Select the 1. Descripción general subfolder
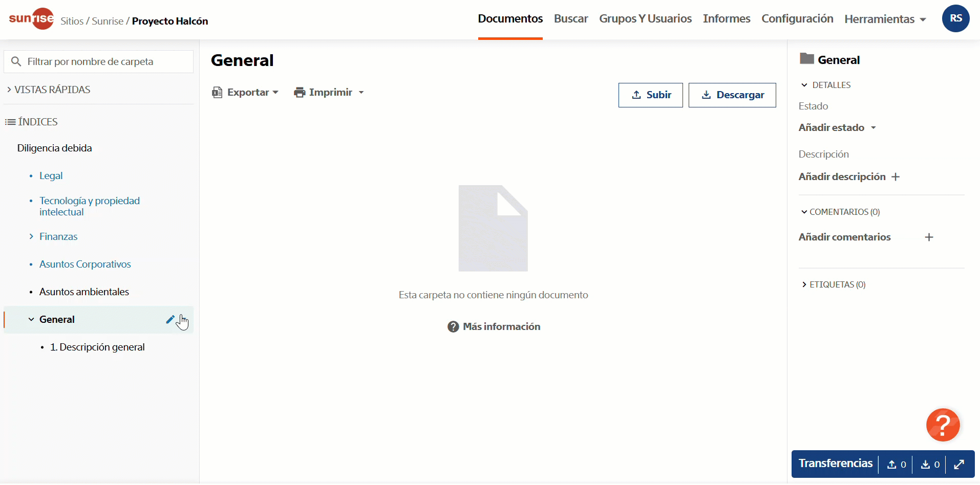The image size is (980, 485). [97, 347]
